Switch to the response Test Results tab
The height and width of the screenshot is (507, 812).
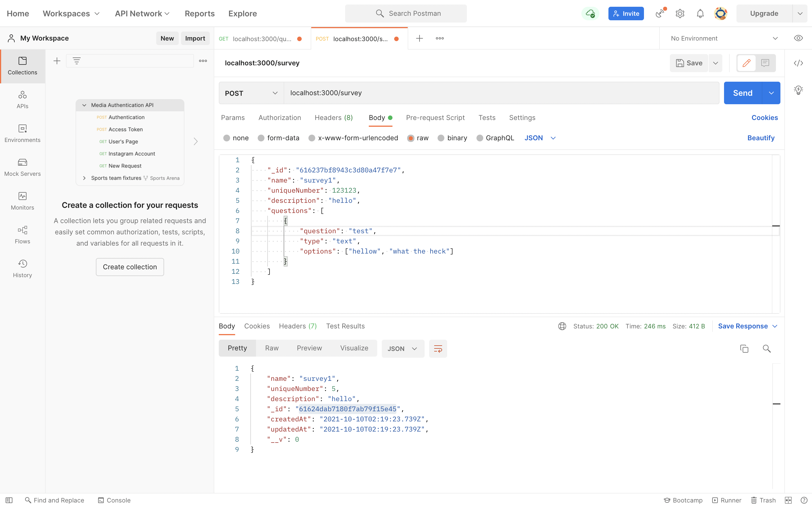345,326
